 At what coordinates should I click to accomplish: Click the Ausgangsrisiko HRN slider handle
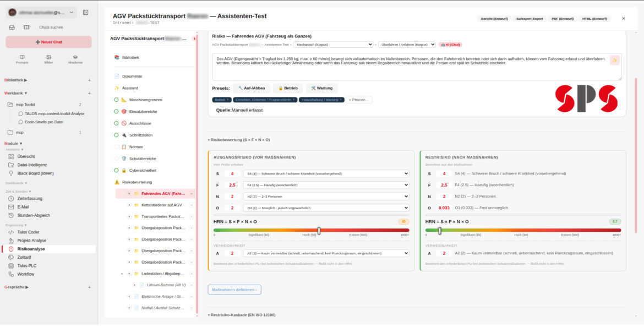pyautogui.click(x=319, y=231)
